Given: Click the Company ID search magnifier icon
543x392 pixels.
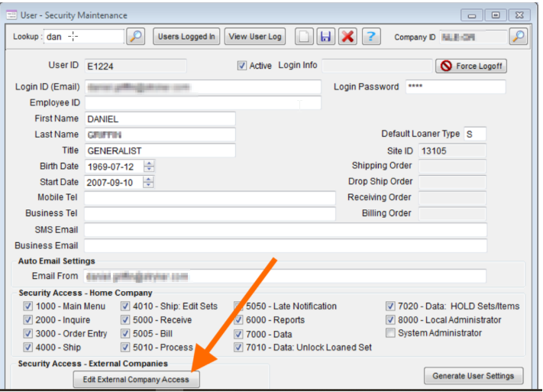Looking at the screenshot, I should coord(518,36).
